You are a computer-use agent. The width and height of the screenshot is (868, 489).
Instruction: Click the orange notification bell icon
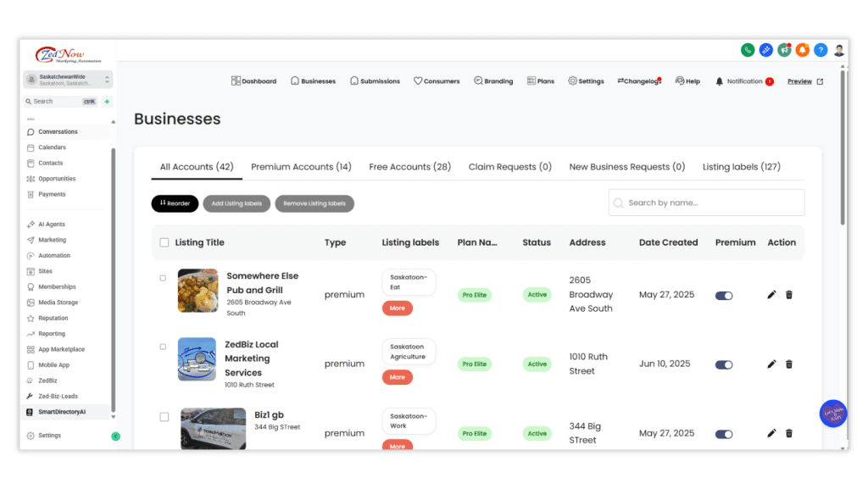[x=801, y=50]
